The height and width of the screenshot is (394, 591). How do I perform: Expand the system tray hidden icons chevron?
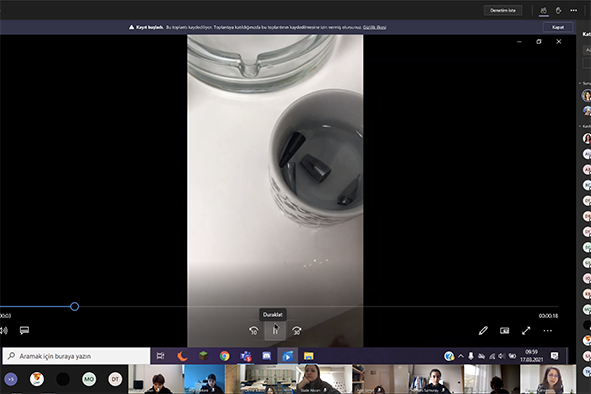[461, 356]
